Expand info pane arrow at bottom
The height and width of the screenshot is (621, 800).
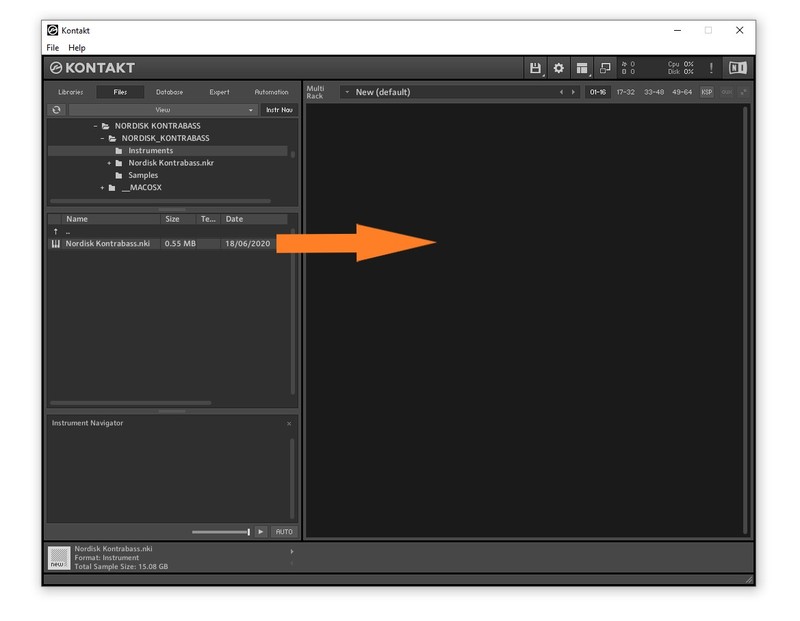click(292, 552)
